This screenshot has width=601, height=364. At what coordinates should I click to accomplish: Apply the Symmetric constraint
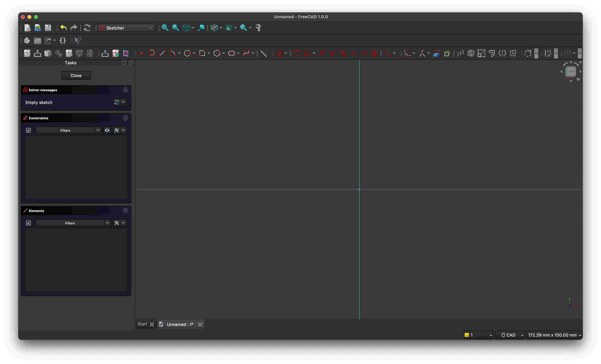tap(364, 53)
